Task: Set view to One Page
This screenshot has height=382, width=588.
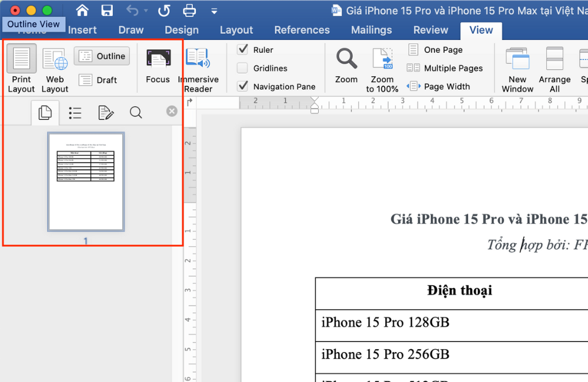Action: pos(435,49)
